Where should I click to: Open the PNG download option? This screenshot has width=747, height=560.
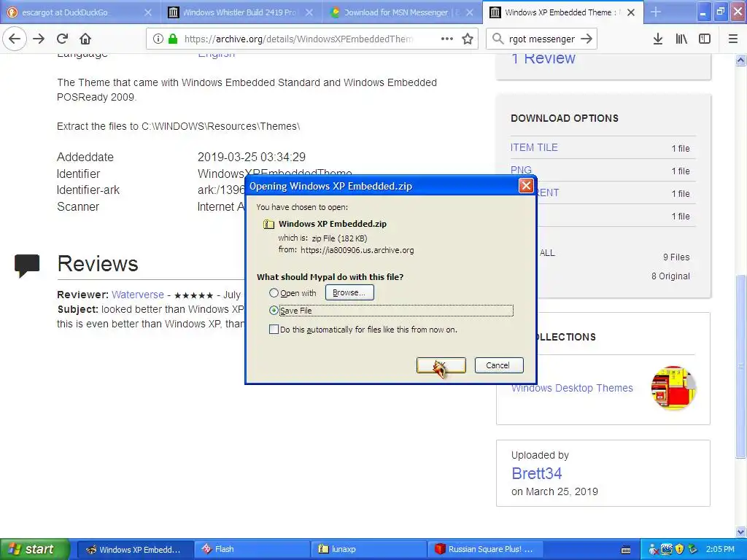(x=521, y=170)
